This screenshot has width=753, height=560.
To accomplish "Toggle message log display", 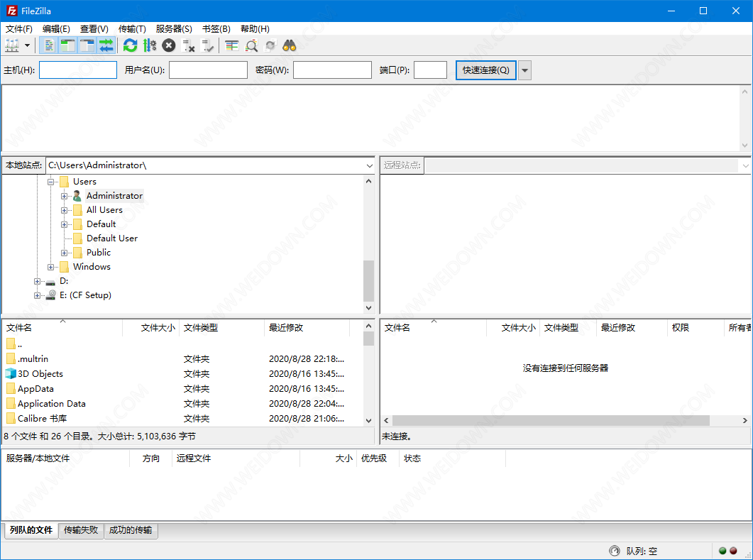I will [x=48, y=45].
